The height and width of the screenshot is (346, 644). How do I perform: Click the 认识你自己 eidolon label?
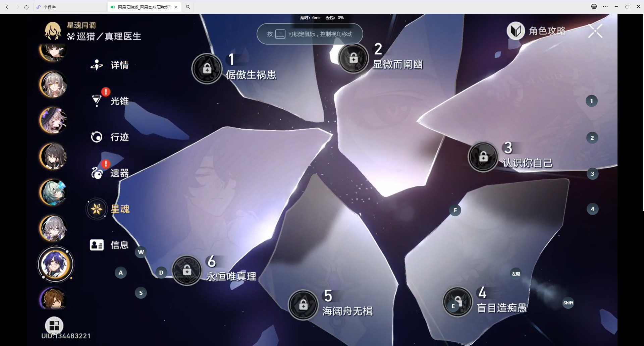527,163
